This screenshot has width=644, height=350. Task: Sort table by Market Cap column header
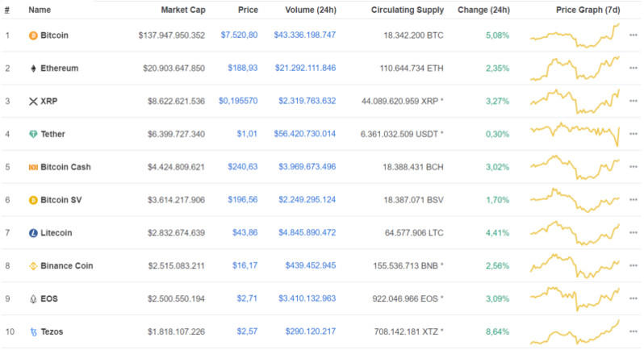(x=183, y=10)
